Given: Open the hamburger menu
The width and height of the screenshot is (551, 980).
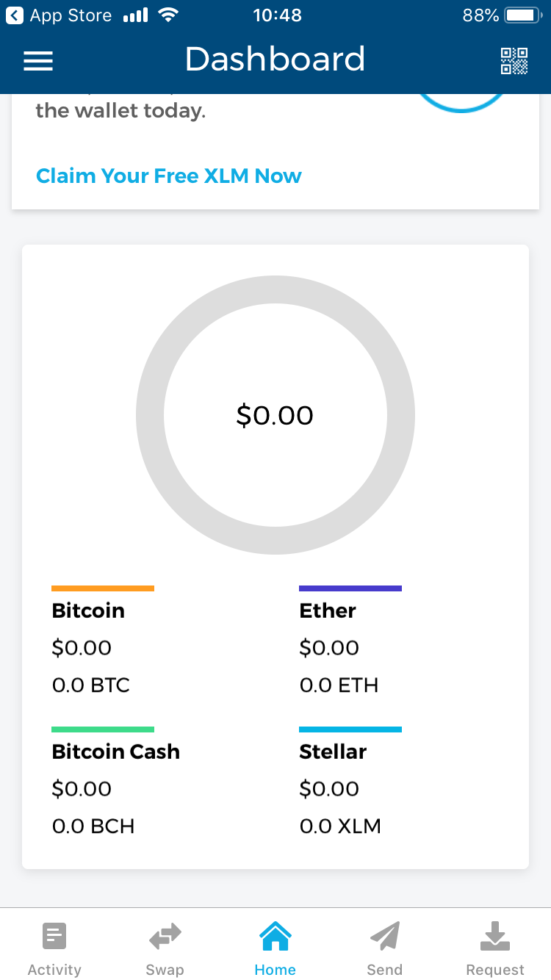Looking at the screenshot, I should [x=38, y=61].
